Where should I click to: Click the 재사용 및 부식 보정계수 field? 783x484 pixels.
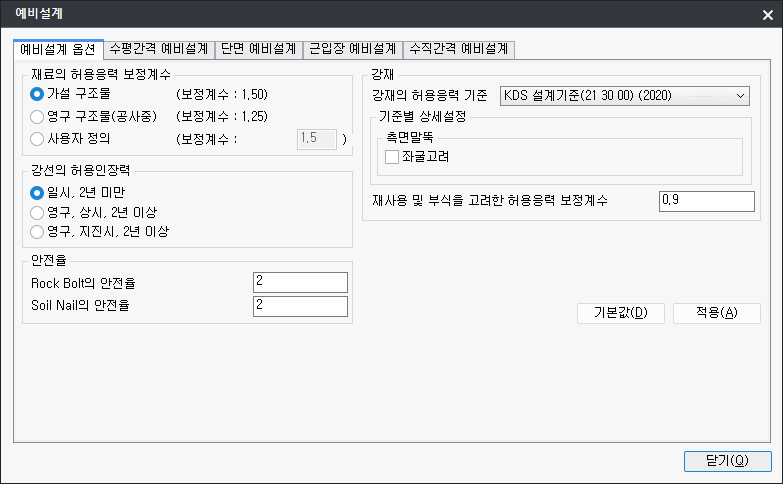coord(706,201)
